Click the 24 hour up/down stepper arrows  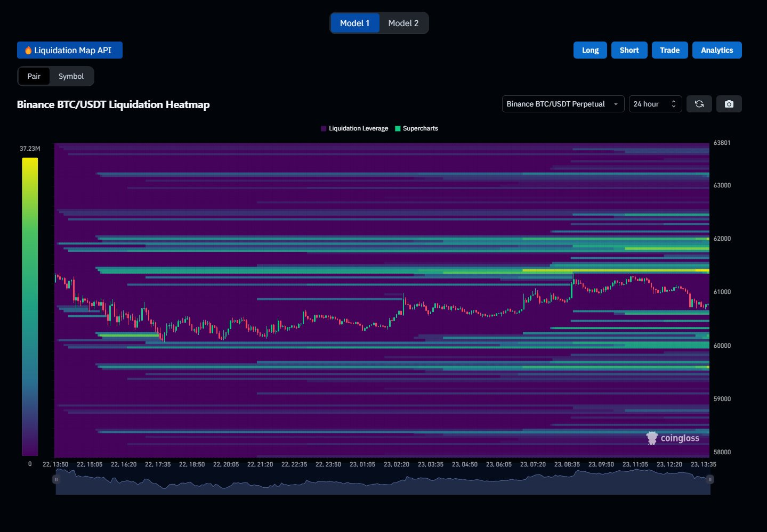pyautogui.click(x=674, y=104)
